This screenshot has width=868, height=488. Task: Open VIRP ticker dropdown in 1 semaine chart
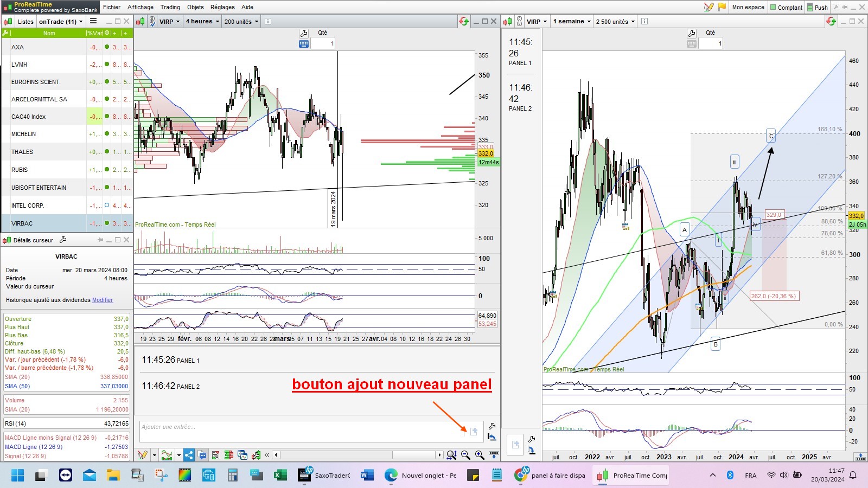click(x=537, y=22)
